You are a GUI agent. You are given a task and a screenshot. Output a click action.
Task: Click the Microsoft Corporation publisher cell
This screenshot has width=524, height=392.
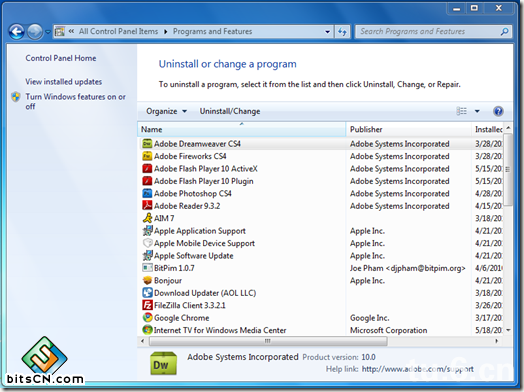click(x=389, y=330)
